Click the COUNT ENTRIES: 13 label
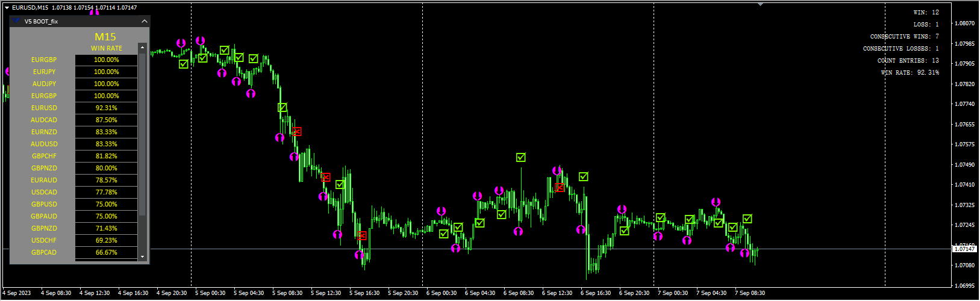The width and height of the screenshot is (980, 301). 908,60
